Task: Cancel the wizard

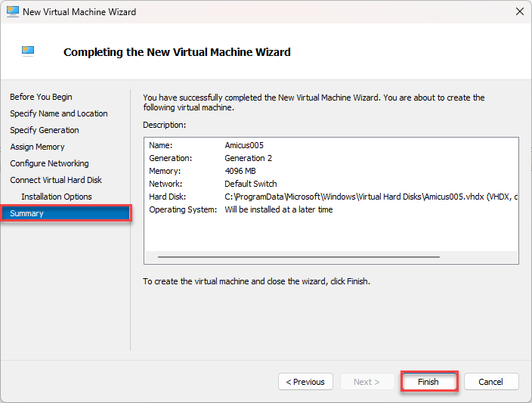Action: point(491,382)
